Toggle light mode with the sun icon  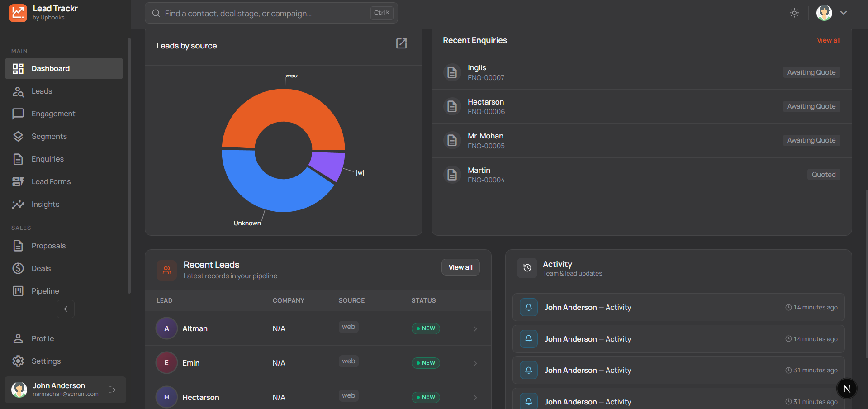(794, 13)
